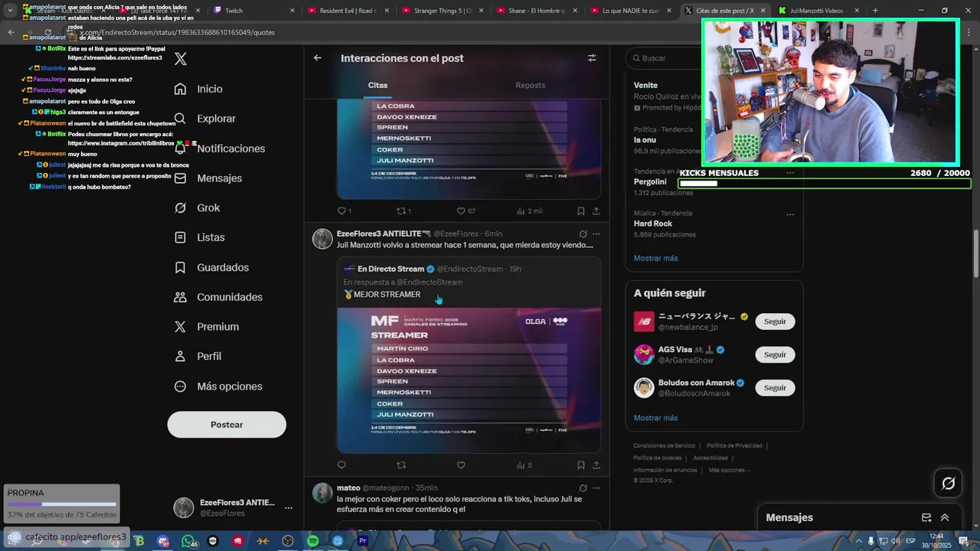Open Grok explain icon on mateo post
The image size is (980, 551).
(583, 488)
